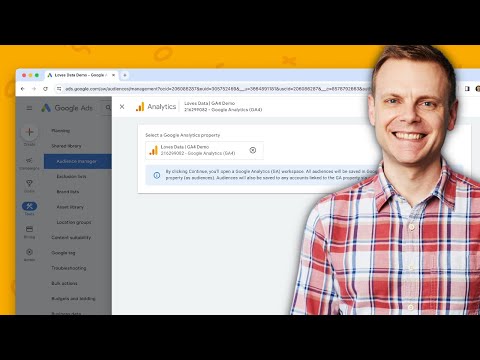This screenshot has height=360, width=480.
Task: Open Asset library menu item
Action: 70,207
